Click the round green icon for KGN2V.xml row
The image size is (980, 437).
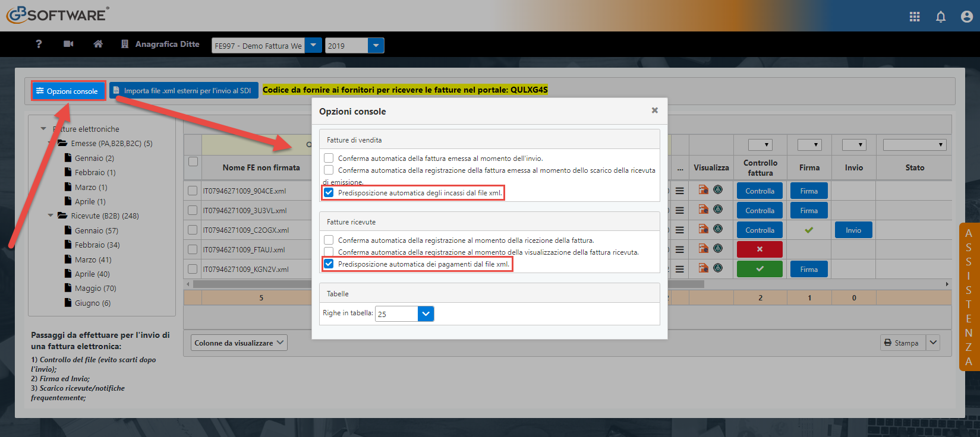tap(718, 268)
